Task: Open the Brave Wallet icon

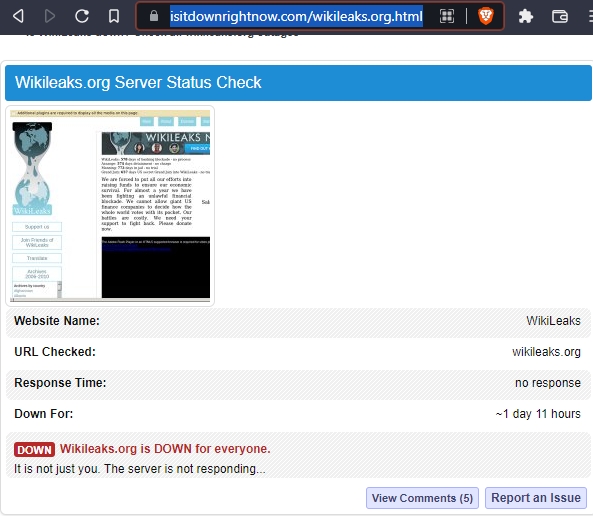Action: tap(560, 16)
